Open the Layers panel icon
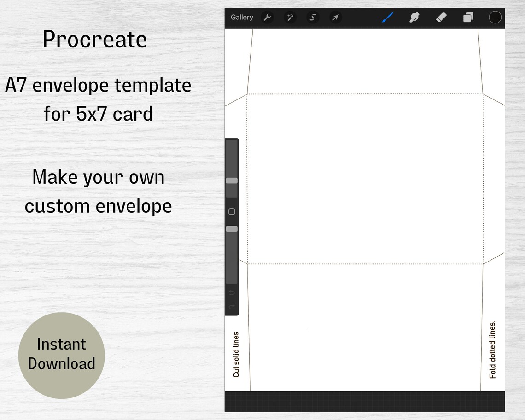The height and width of the screenshot is (420, 525). pos(468,17)
